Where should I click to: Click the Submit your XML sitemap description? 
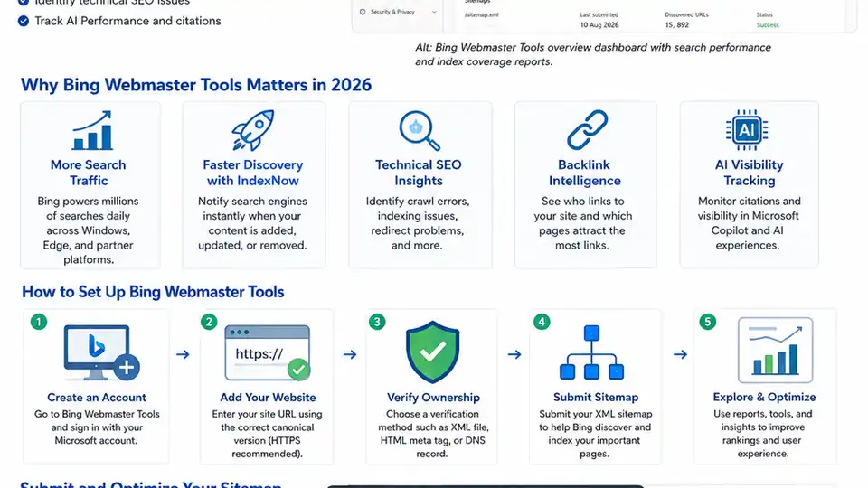pos(595,434)
